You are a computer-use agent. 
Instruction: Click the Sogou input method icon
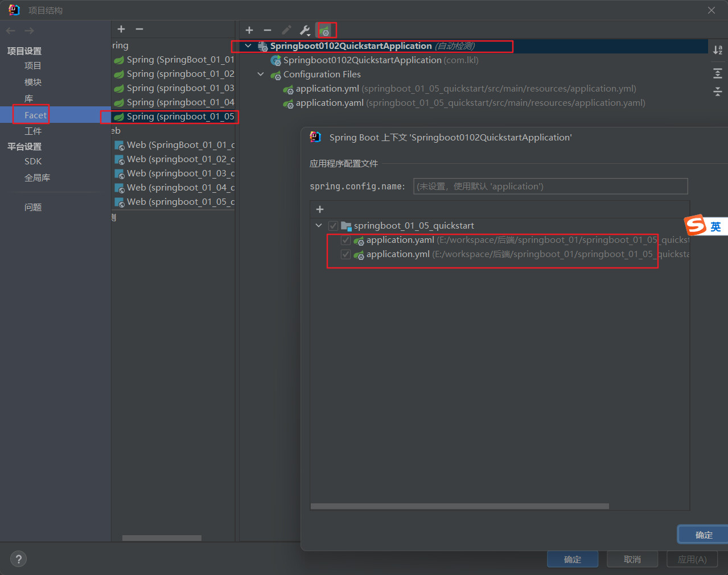click(696, 225)
